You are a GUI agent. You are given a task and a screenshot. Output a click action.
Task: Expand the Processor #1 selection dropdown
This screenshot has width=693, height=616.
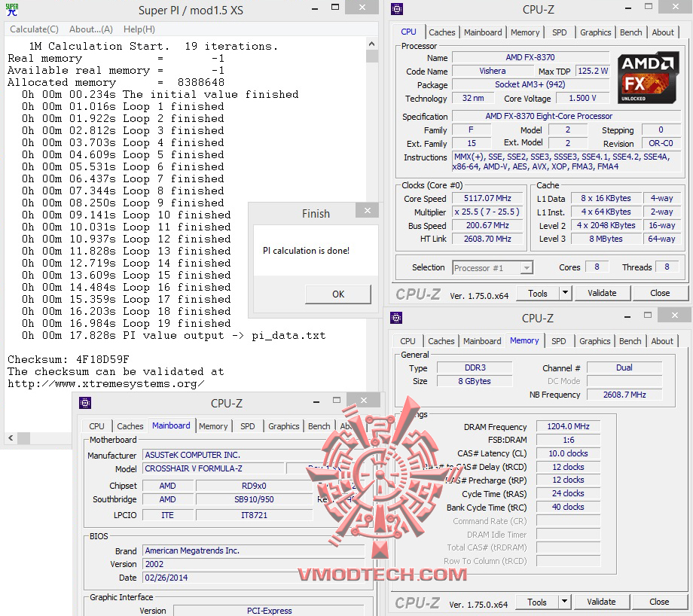[527, 268]
